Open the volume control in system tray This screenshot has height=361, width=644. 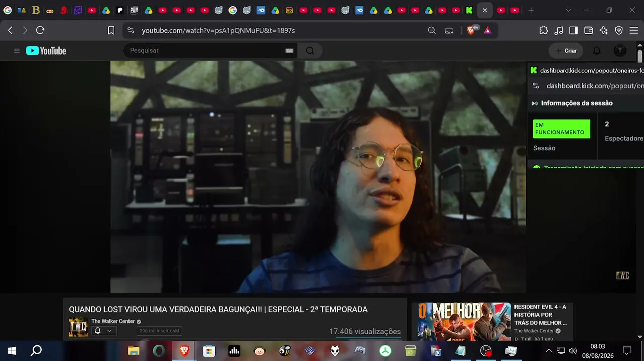[x=573, y=351]
